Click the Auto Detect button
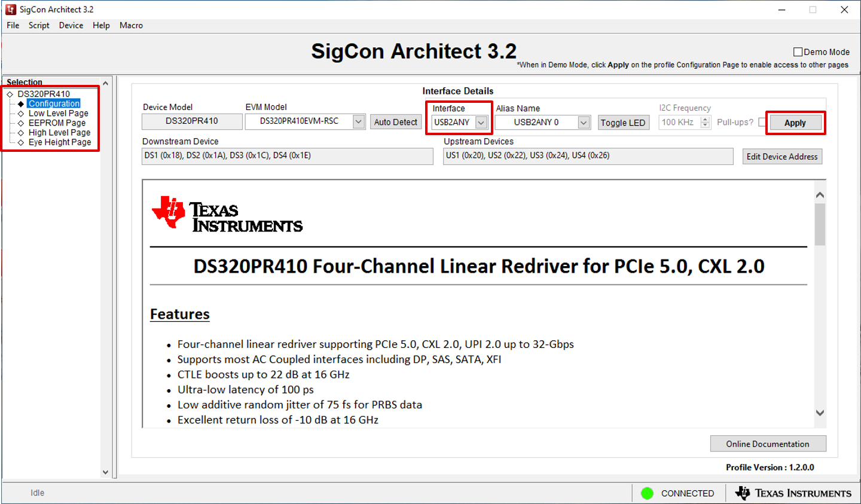Screen dimensions: 861x504 point(395,122)
